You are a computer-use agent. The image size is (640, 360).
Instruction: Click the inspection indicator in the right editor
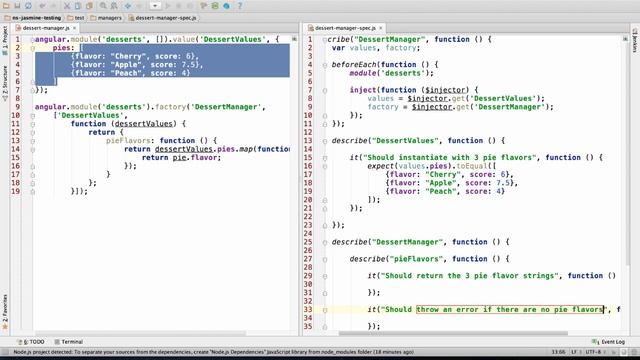click(x=625, y=39)
